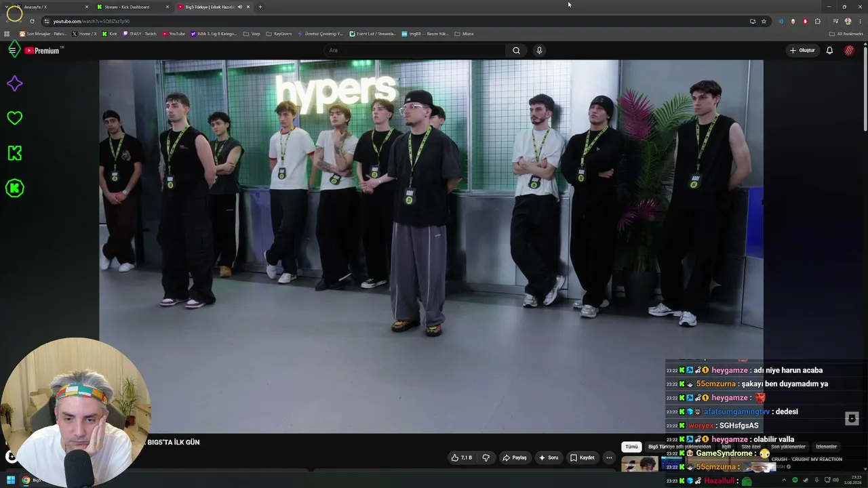Click the YouTube search input field

point(415,50)
